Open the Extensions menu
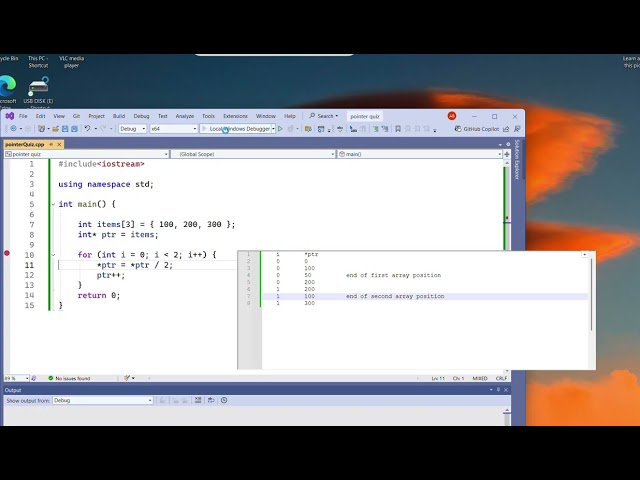This screenshot has height=480, width=640. point(235,116)
